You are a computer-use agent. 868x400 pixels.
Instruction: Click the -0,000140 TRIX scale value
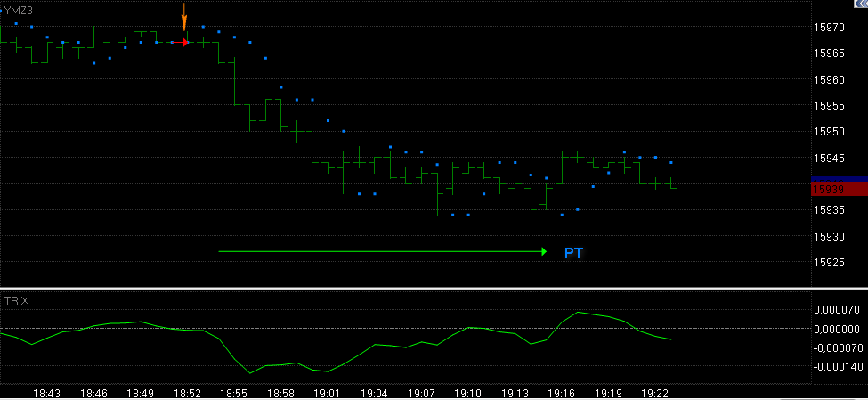pos(837,367)
